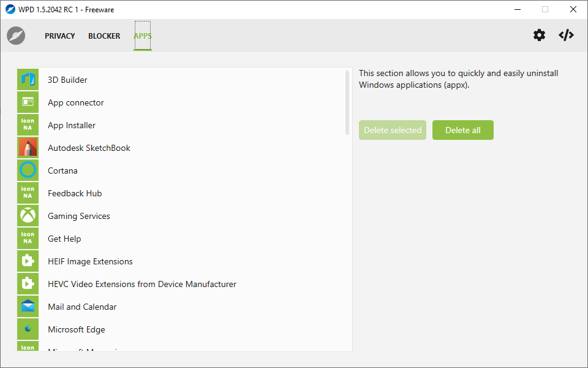Switch to the BLOCKER tab

[104, 36]
